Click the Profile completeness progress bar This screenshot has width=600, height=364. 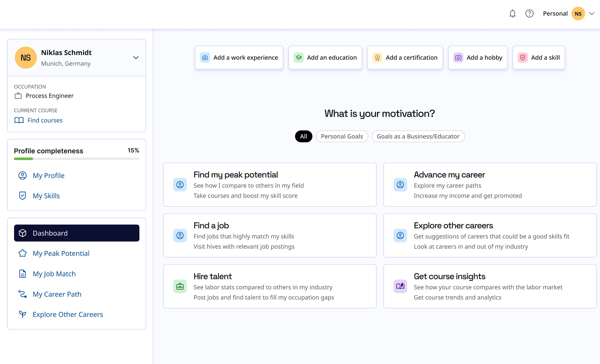[x=76, y=159]
